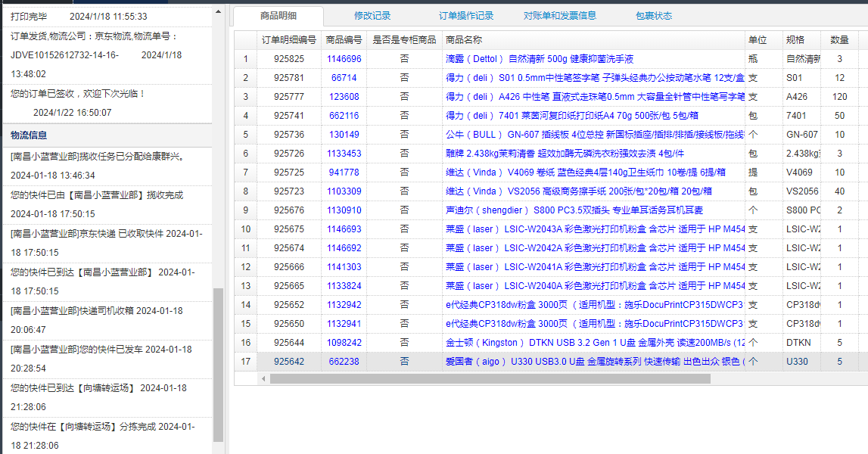Click product number 1130910
Image resolution: width=868 pixels, height=454 pixels.
(344, 210)
